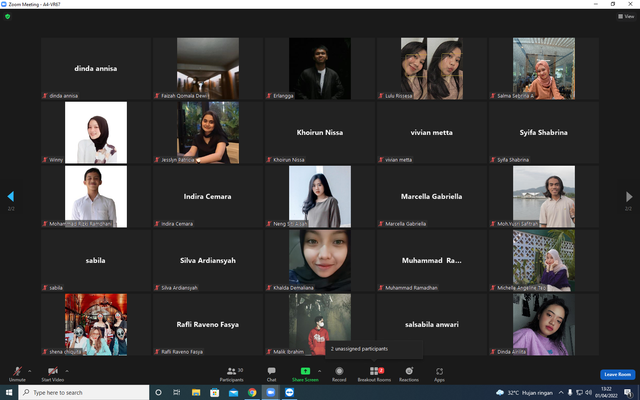Select dinda annisa's video tile
640x400 pixels.
pyautogui.click(x=96, y=69)
